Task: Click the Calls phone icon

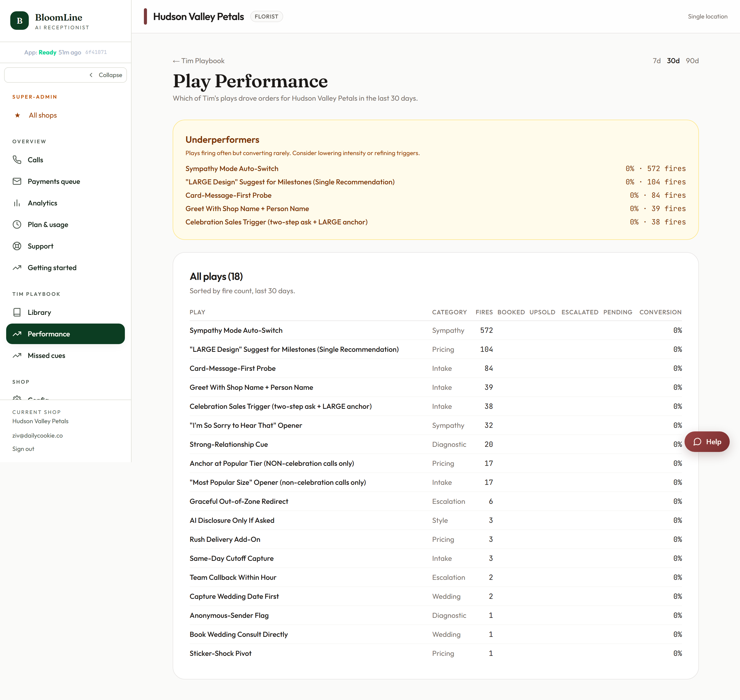Action: 17,160
